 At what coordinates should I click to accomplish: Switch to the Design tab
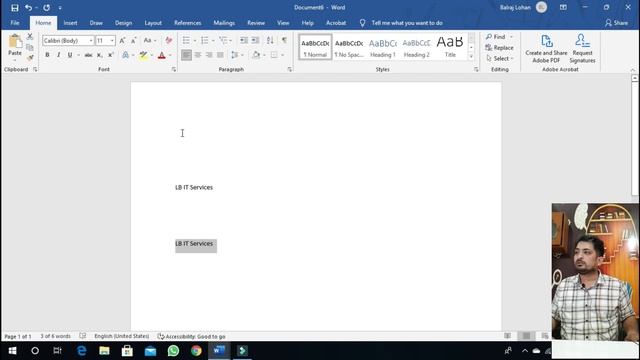[123, 23]
